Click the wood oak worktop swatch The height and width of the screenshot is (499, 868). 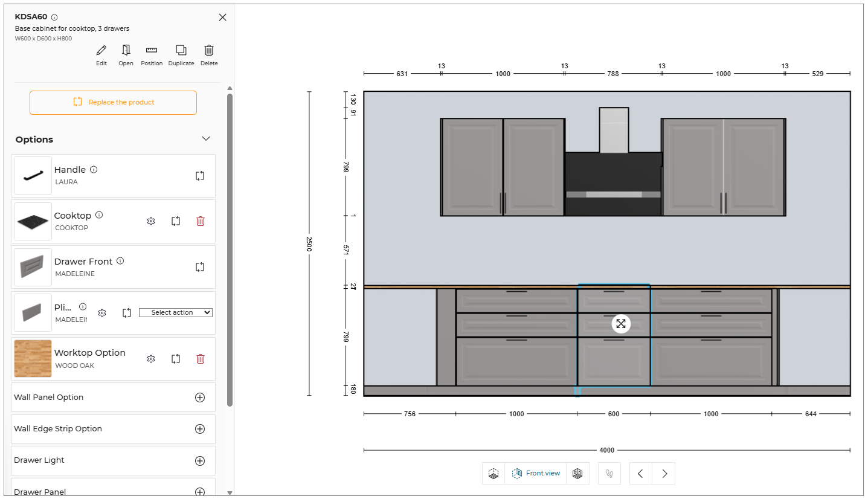click(33, 359)
